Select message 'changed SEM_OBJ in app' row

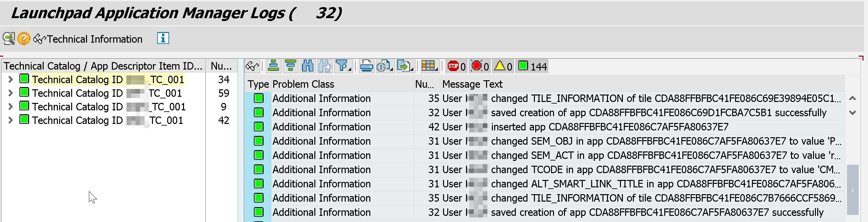[643, 141]
